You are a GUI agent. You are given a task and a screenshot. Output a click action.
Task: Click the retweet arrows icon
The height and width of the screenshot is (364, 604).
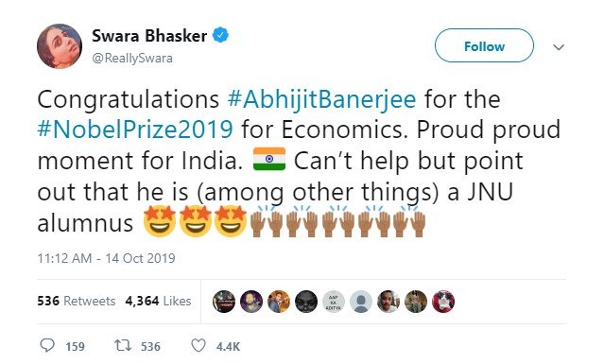[x=123, y=345]
